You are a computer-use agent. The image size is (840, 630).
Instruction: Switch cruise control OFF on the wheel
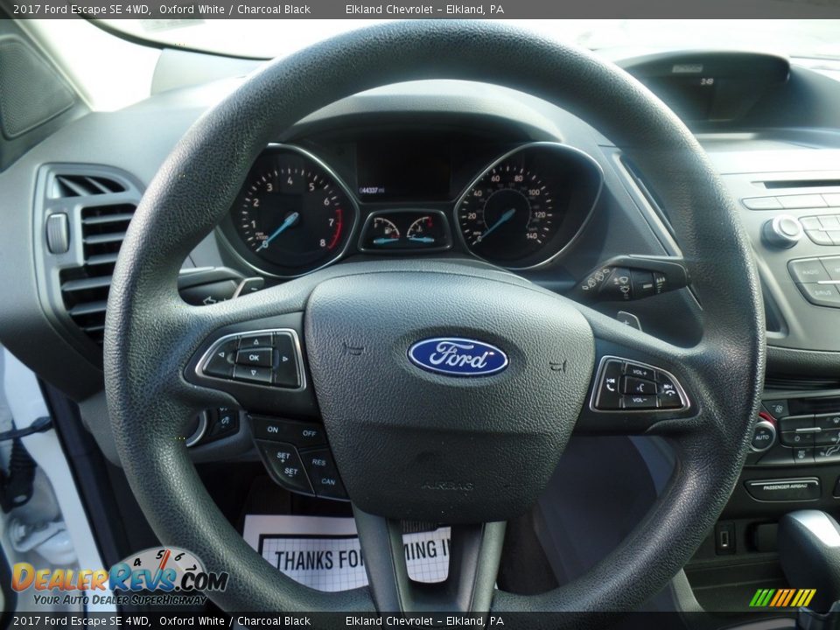(310, 433)
